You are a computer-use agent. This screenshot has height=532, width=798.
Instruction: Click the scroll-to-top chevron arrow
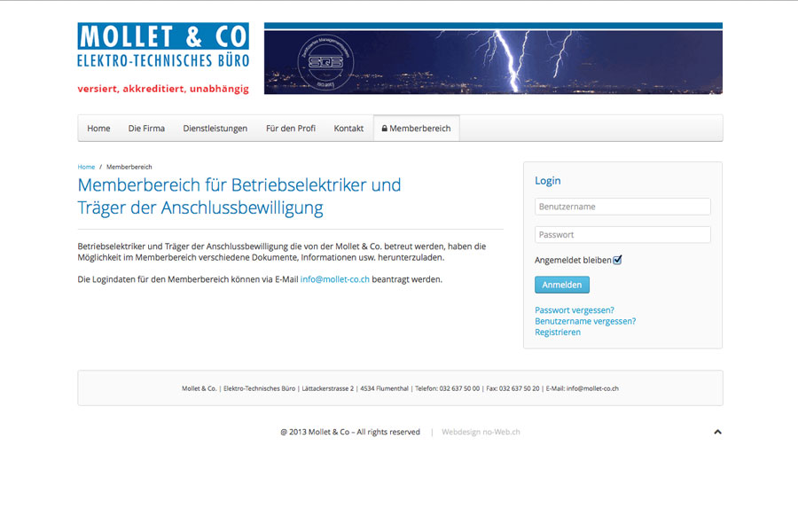click(x=717, y=432)
